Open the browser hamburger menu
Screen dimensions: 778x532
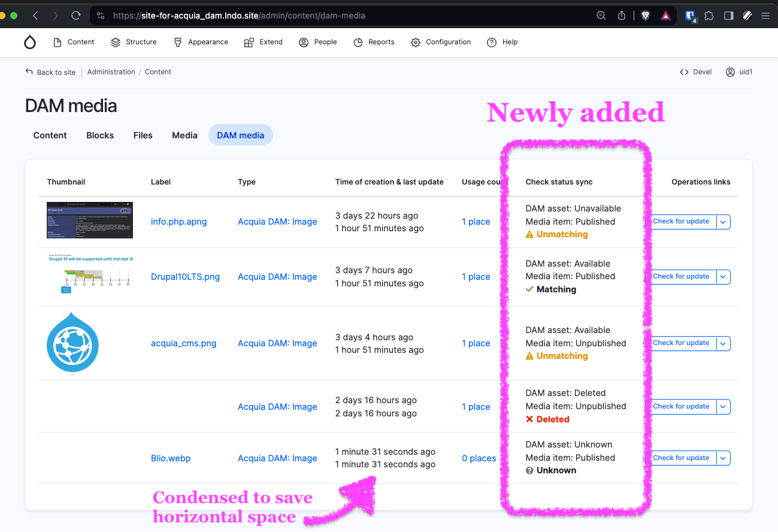pos(765,16)
